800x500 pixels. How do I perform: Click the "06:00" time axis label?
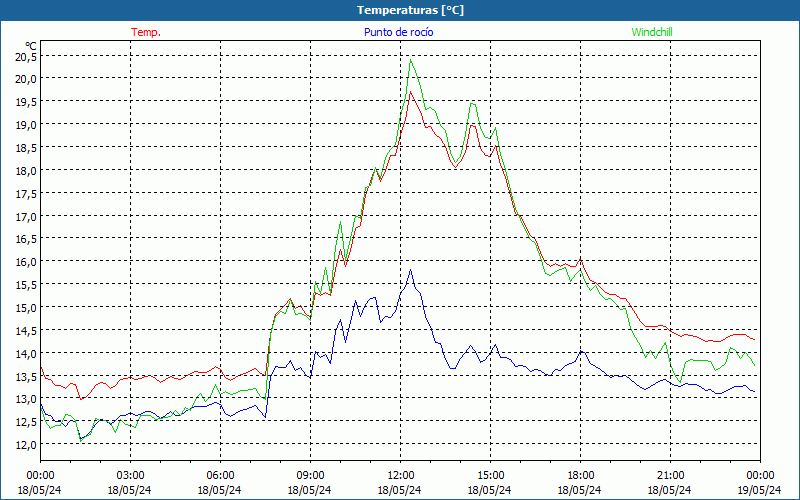point(220,476)
